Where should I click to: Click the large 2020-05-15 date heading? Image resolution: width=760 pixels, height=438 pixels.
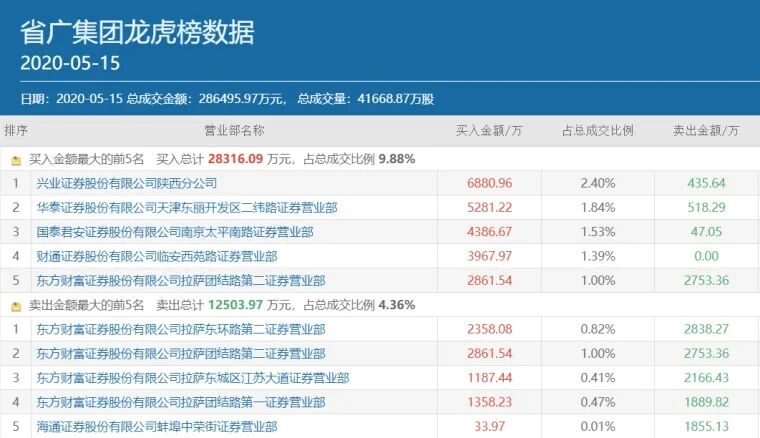click(x=70, y=63)
